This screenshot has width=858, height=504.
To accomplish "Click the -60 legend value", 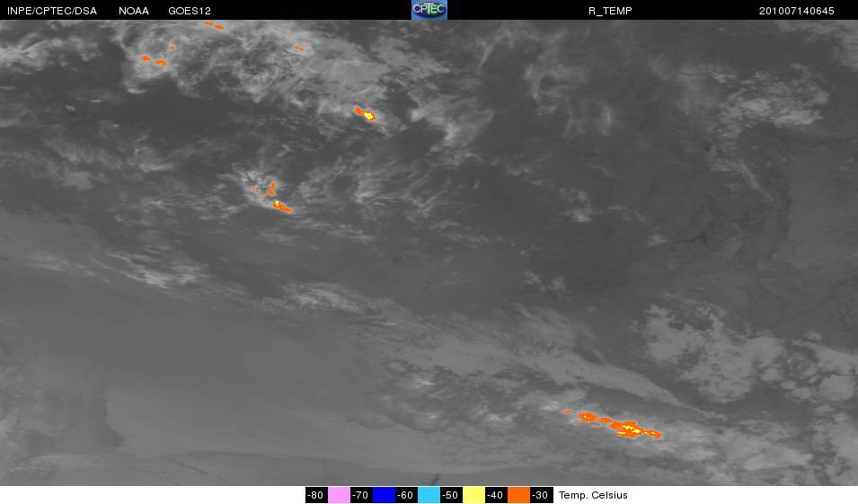I will coord(405,495).
